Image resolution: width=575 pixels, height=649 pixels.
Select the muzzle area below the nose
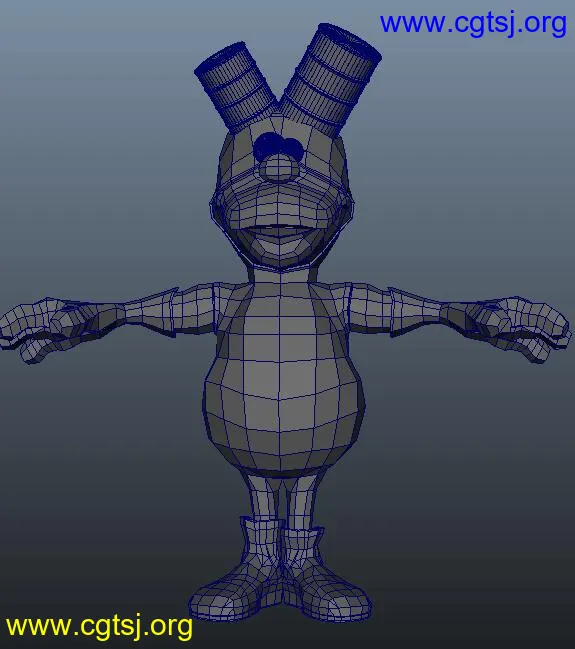(279, 205)
